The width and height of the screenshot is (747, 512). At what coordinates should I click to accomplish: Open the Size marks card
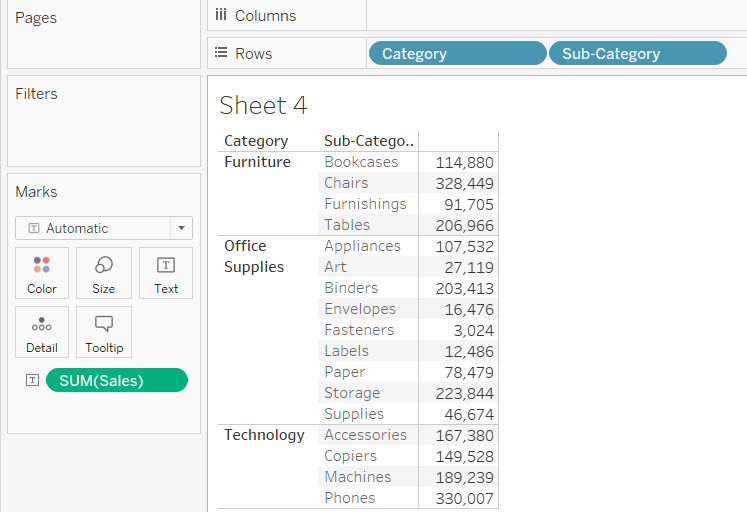(x=104, y=273)
